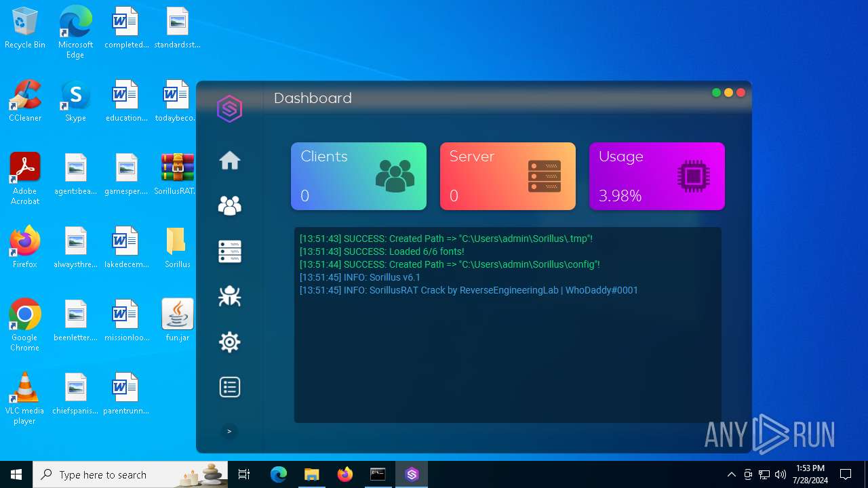Select the standardsst... image file icon
This screenshot has width=868, height=488.
[178, 28]
